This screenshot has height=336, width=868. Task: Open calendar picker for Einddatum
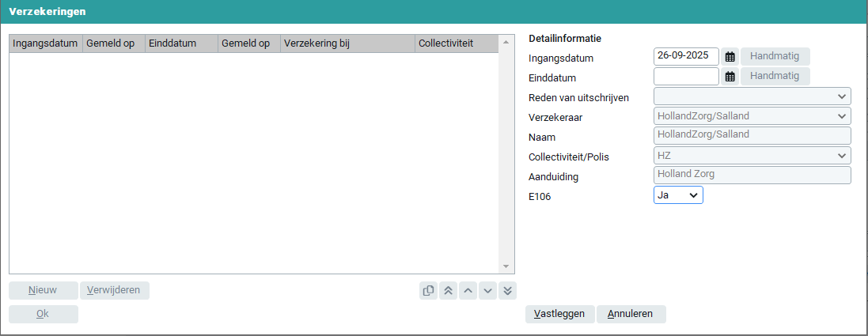tap(730, 77)
